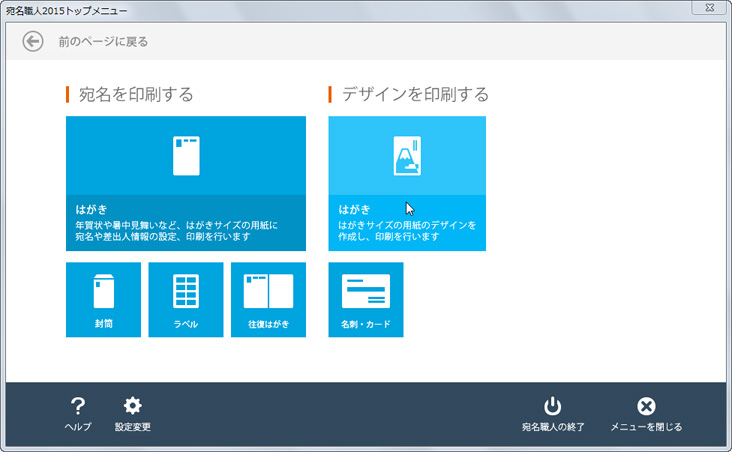Click the 設定変更 label text
This screenshot has width=732, height=452.
[x=132, y=427]
